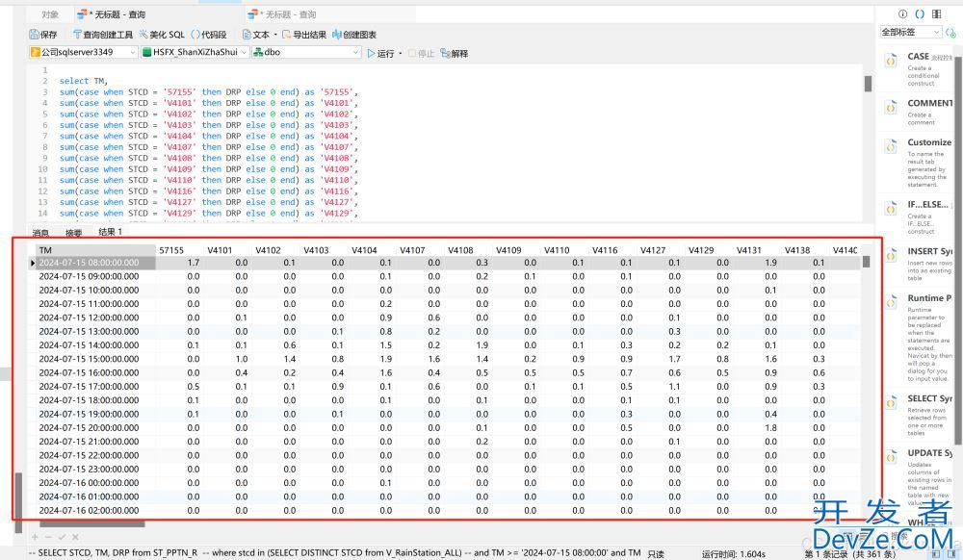Image resolution: width=963 pixels, height=560 pixels.
Task: Click Beautify SQL (美化 SQL)
Action: [x=162, y=35]
